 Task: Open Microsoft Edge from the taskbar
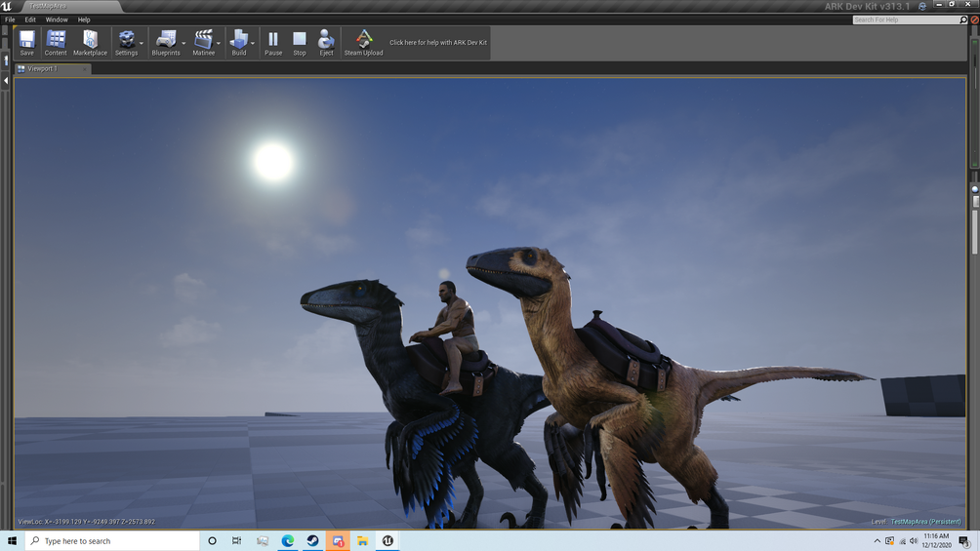coord(288,541)
